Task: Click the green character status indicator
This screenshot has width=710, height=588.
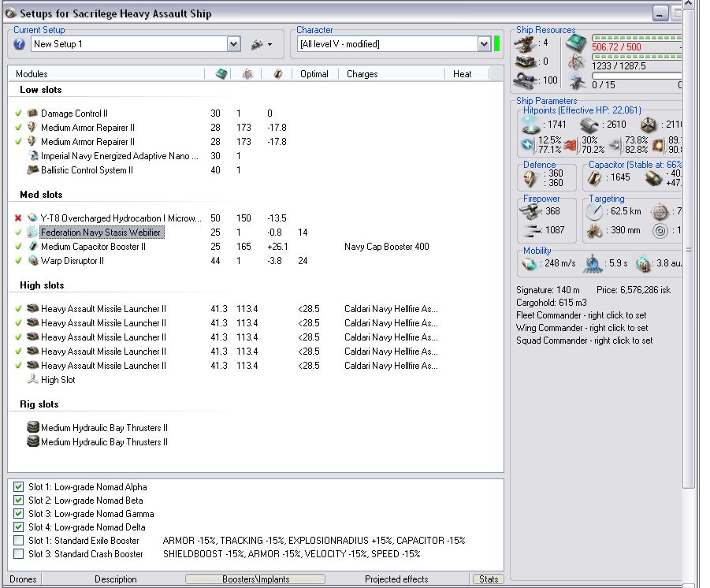Action: [497, 44]
